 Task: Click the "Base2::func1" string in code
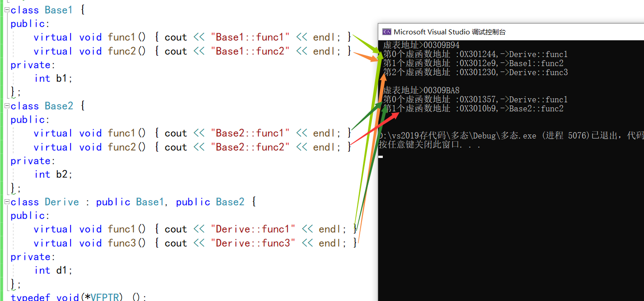pyautogui.click(x=250, y=133)
